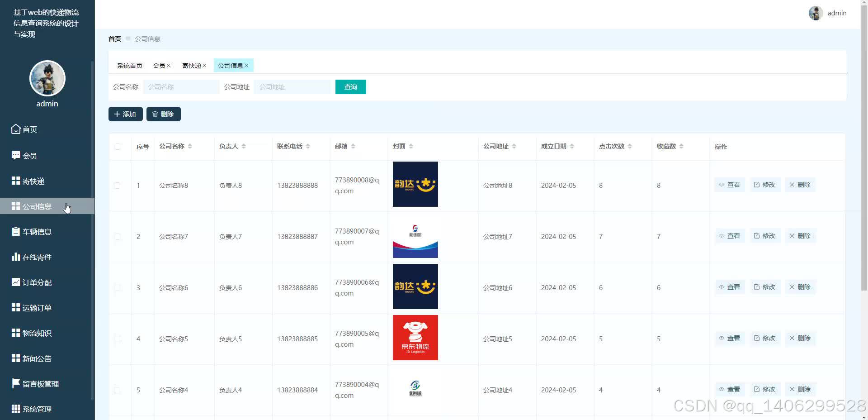Click the grid icon beside 公司信息
This screenshot has width=868, height=420.
pos(16,206)
